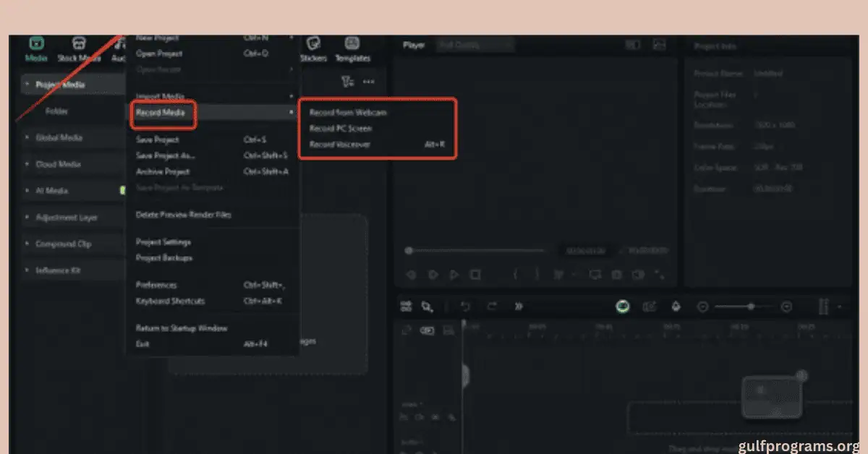868x454 pixels.
Task: Click Save Project As in menu
Action: [166, 155]
